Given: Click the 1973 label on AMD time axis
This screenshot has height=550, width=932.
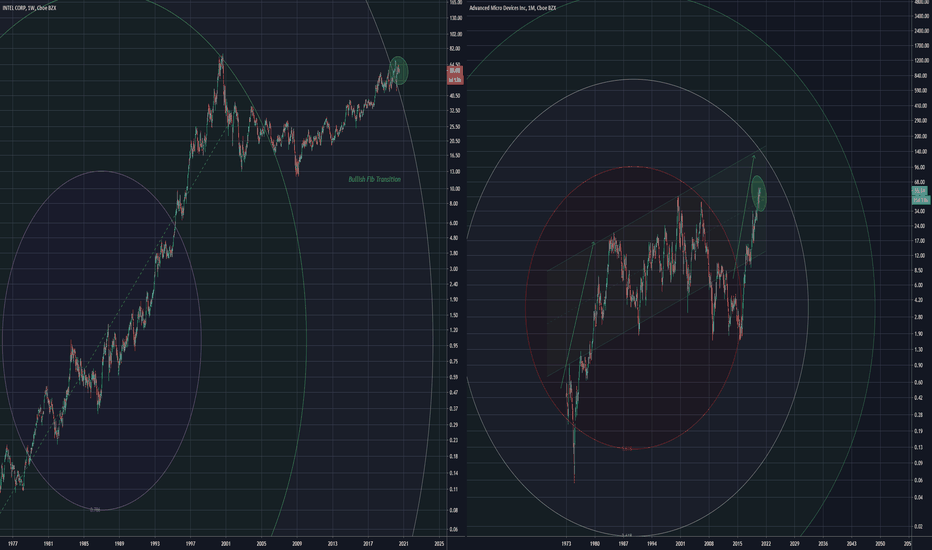Looking at the screenshot, I should [x=566, y=543].
